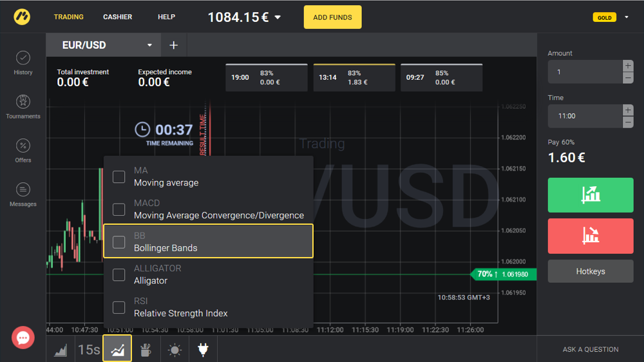
Task: Open the account balance dropdown arrow
Action: 278,17
